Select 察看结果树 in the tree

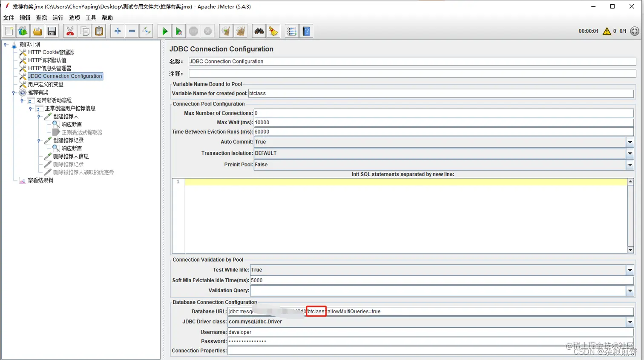pyautogui.click(x=40, y=180)
